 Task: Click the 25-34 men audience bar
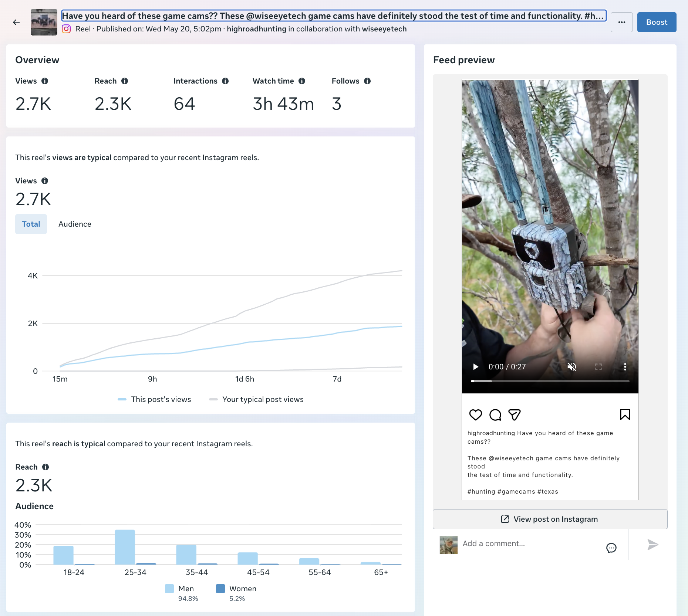(x=125, y=547)
